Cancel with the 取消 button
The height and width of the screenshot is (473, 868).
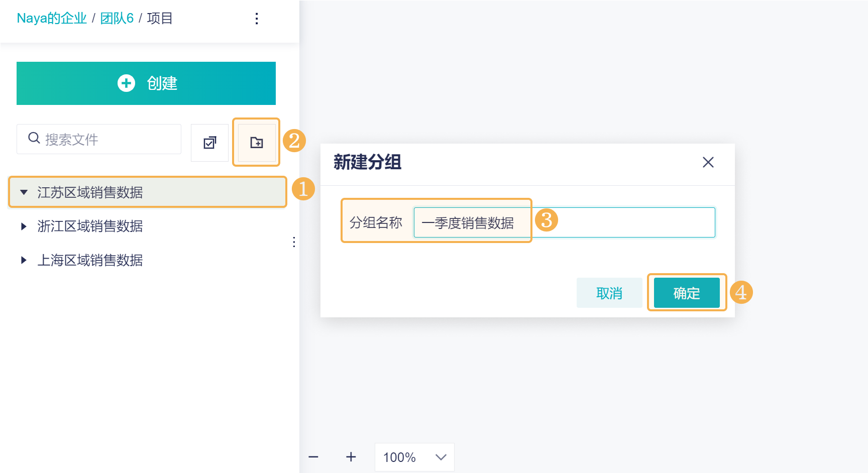[x=609, y=293]
